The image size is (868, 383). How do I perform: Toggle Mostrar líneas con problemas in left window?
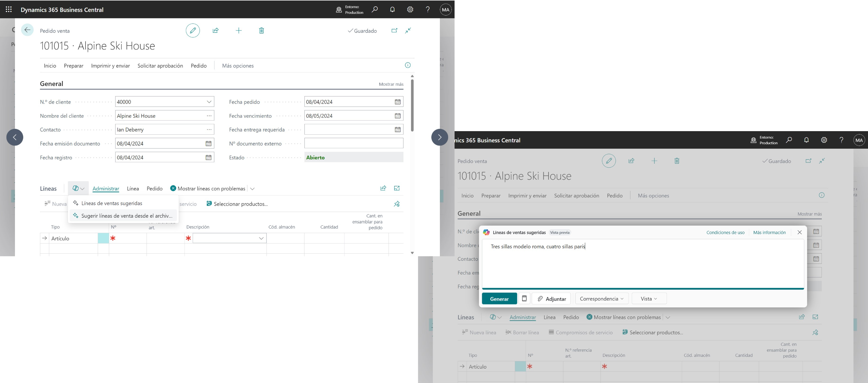[x=208, y=188]
